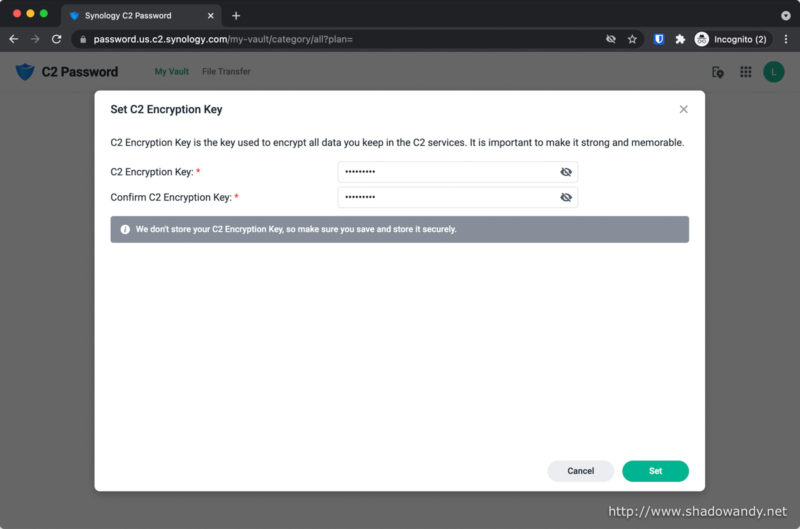Click the browser forward arrow
The width and height of the screenshot is (800, 529).
point(35,39)
